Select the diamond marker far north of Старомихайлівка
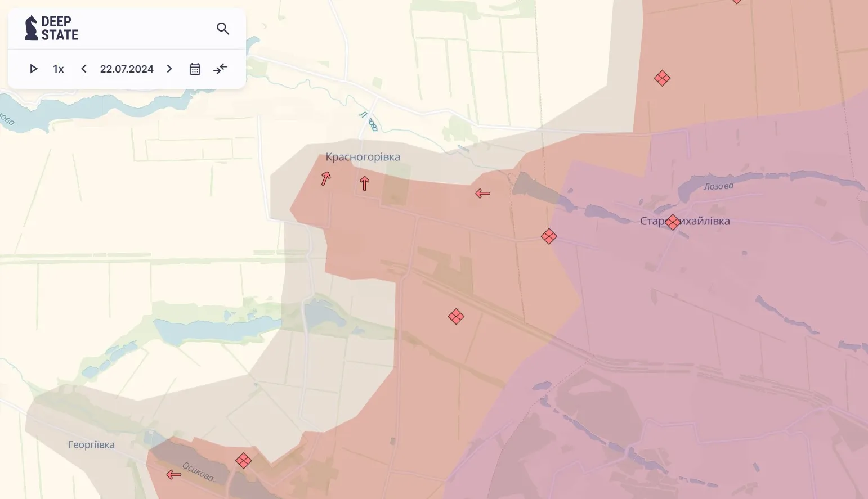 (x=662, y=78)
